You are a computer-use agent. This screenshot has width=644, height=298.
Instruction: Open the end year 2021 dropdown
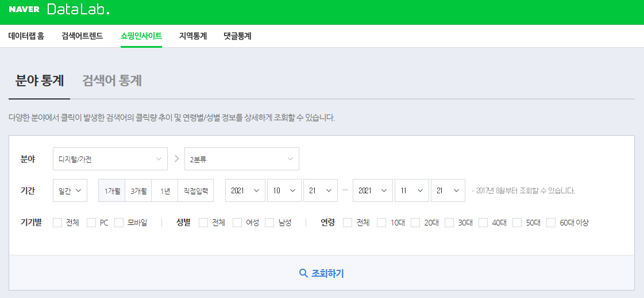click(372, 190)
